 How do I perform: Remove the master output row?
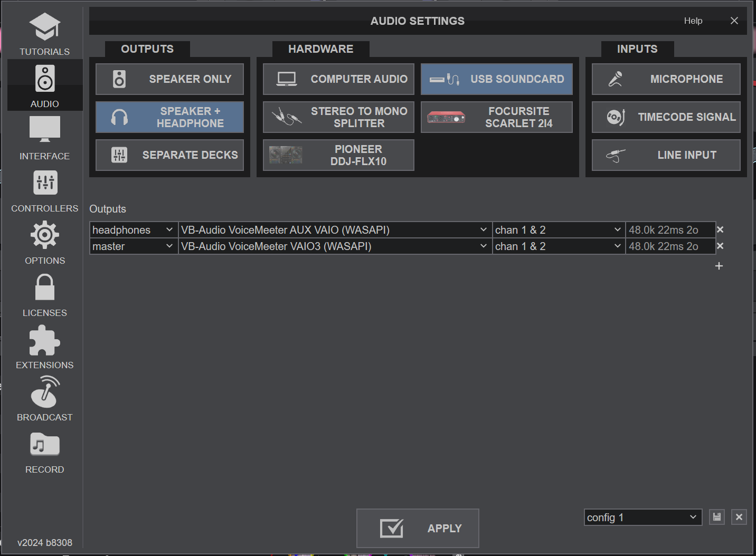coord(720,246)
